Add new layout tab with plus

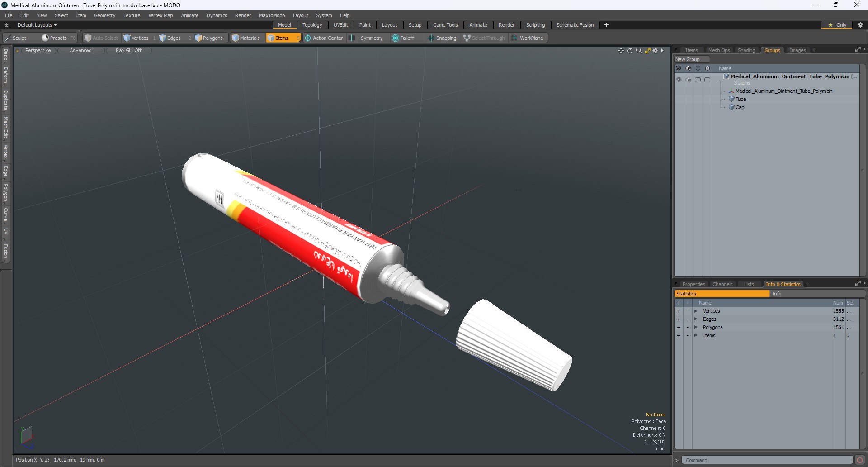click(606, 25)
